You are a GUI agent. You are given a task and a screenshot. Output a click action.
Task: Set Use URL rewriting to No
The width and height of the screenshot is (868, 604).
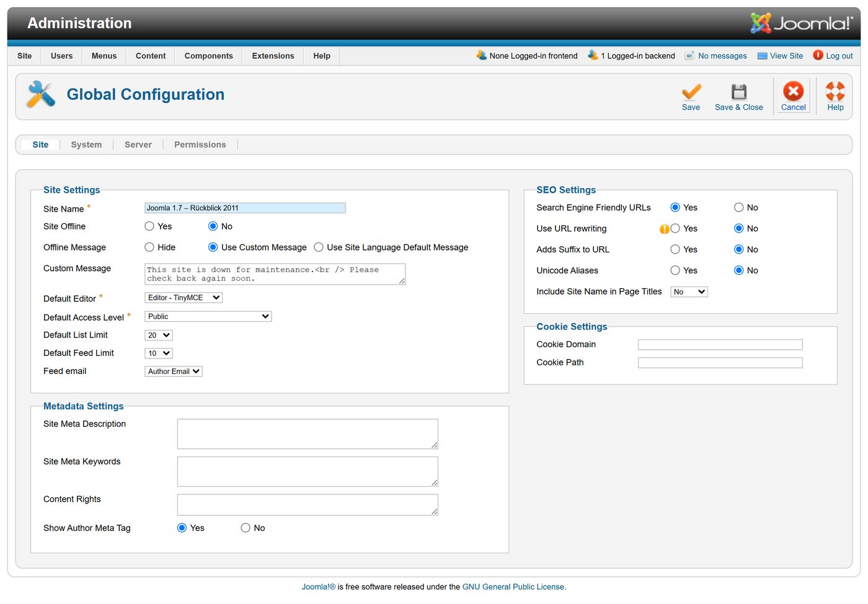[739, 229]
